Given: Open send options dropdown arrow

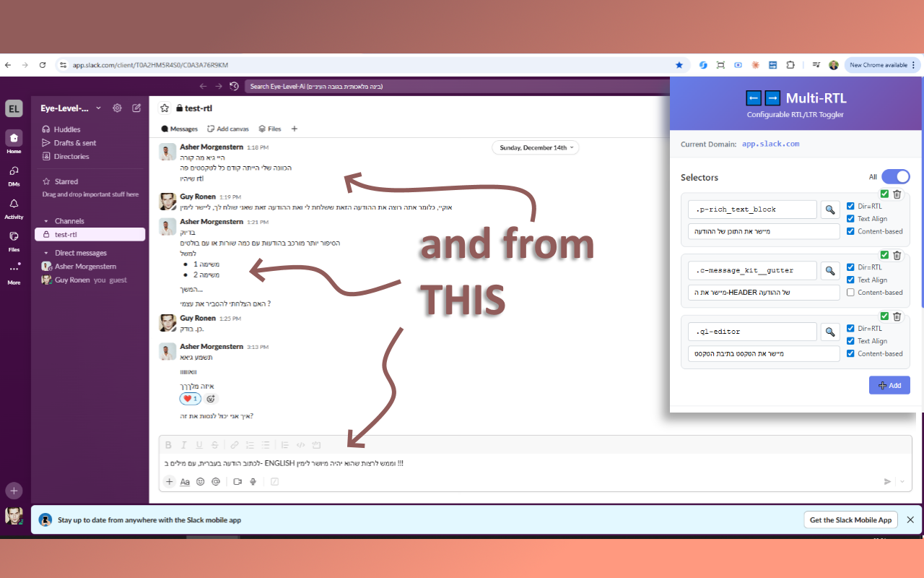Looking at the screenshot, I should point(902,482).
